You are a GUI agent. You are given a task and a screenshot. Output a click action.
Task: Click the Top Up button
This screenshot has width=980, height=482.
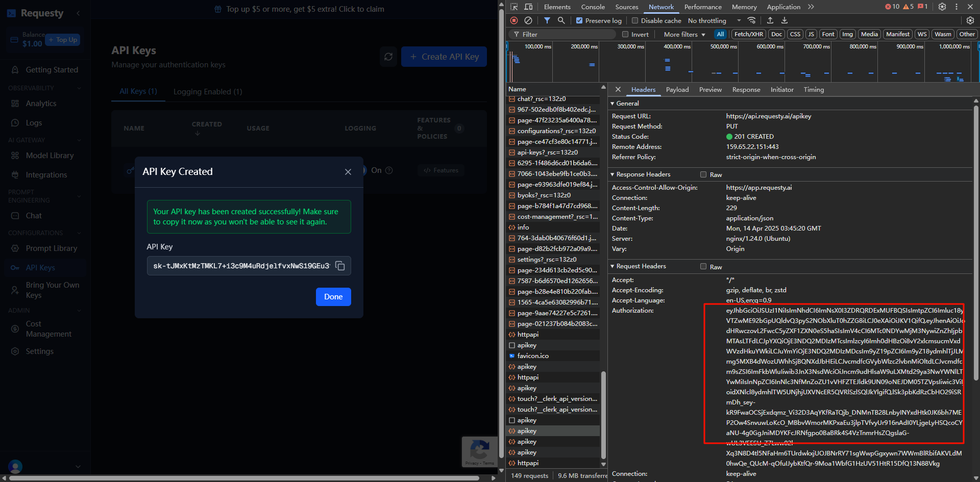tap(63, 40)
